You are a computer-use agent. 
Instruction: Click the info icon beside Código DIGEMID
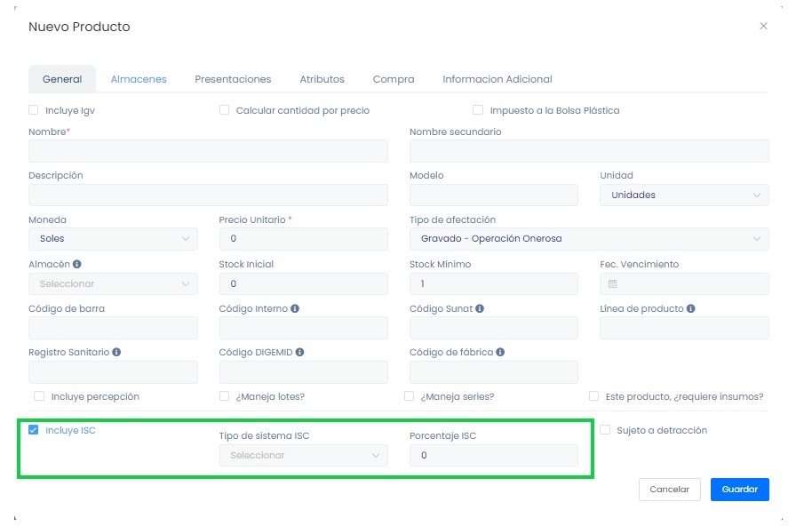[300, 352]
